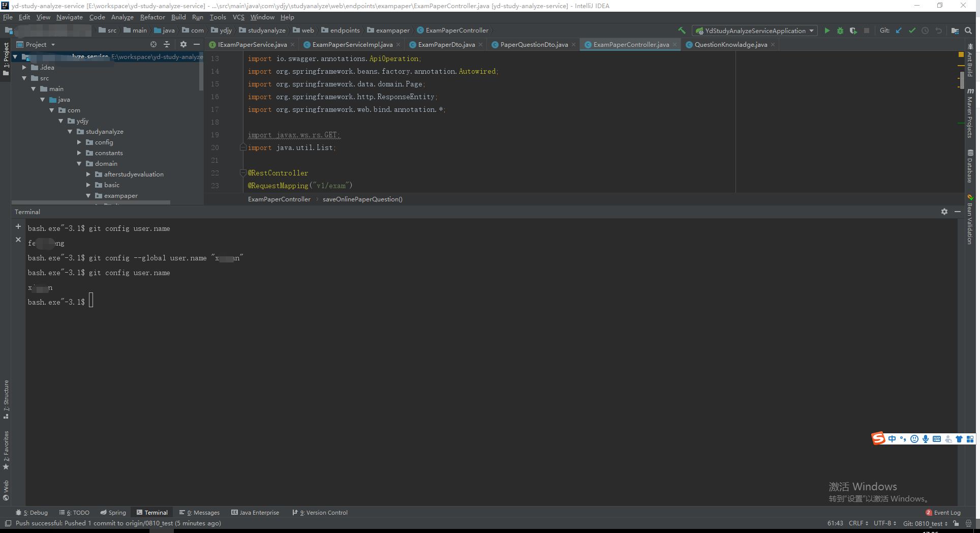
Task: Change the CRLF line separator setting
Action: 859,523
